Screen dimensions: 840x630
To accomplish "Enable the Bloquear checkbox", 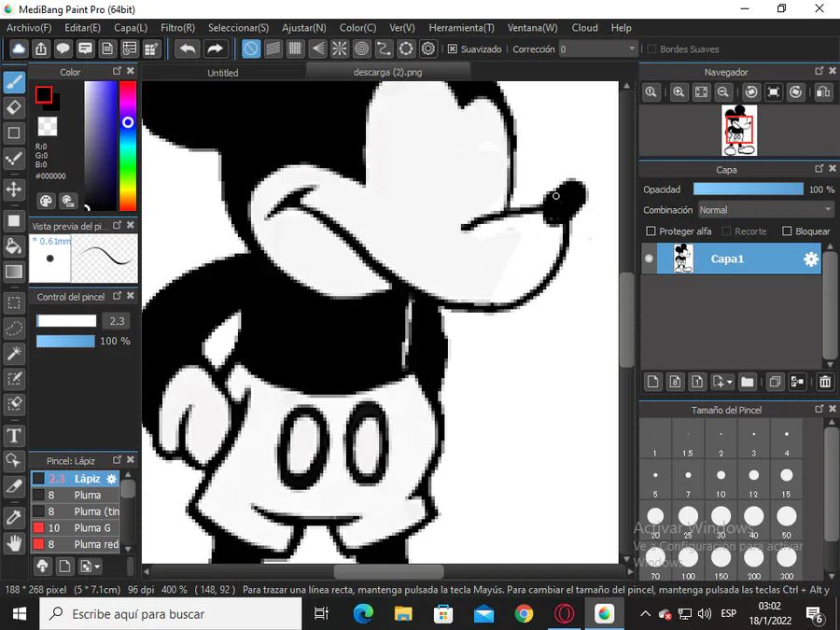I will point(787,231).
